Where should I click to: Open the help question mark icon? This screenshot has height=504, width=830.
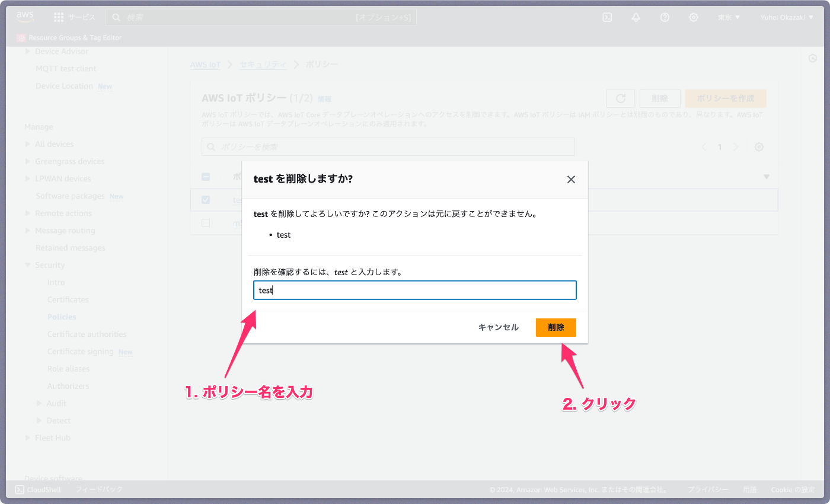[665, 17]
